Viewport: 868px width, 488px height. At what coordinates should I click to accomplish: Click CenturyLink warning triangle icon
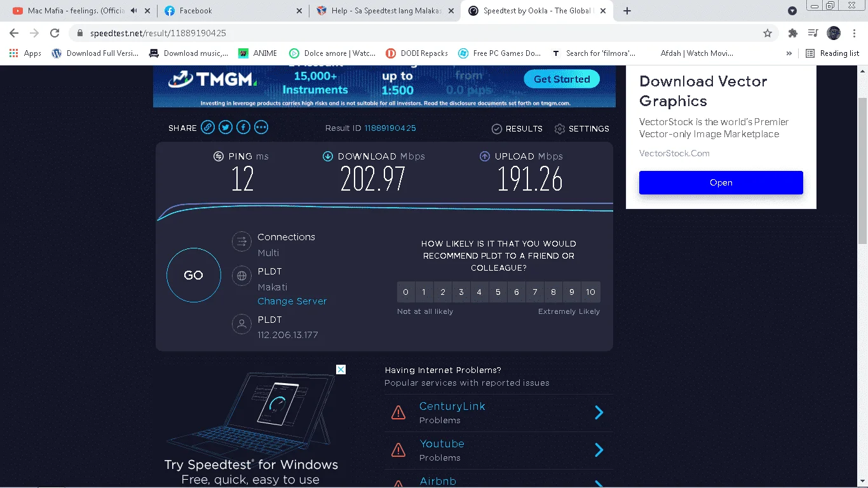(398, 413)
